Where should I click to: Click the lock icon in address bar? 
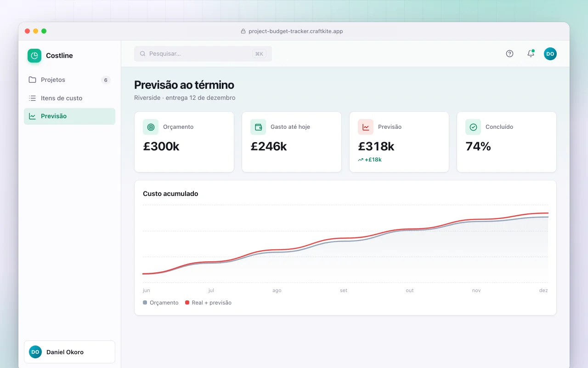243,31
